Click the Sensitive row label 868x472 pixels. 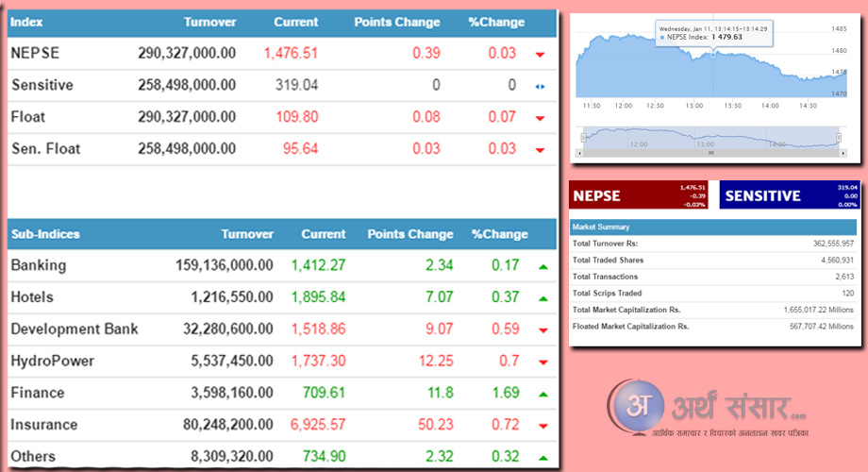point(42,85)
